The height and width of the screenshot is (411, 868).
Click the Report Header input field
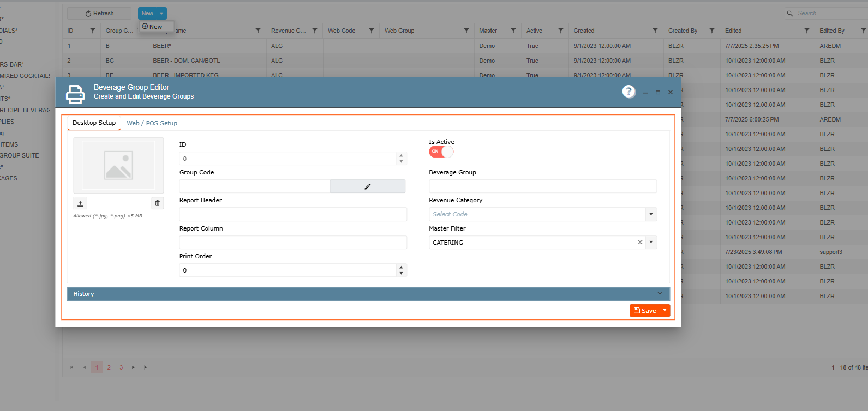click(293, 214)
